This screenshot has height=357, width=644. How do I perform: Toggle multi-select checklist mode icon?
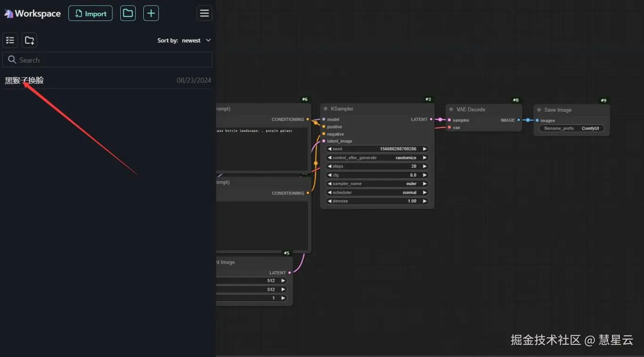pos(10,41)
